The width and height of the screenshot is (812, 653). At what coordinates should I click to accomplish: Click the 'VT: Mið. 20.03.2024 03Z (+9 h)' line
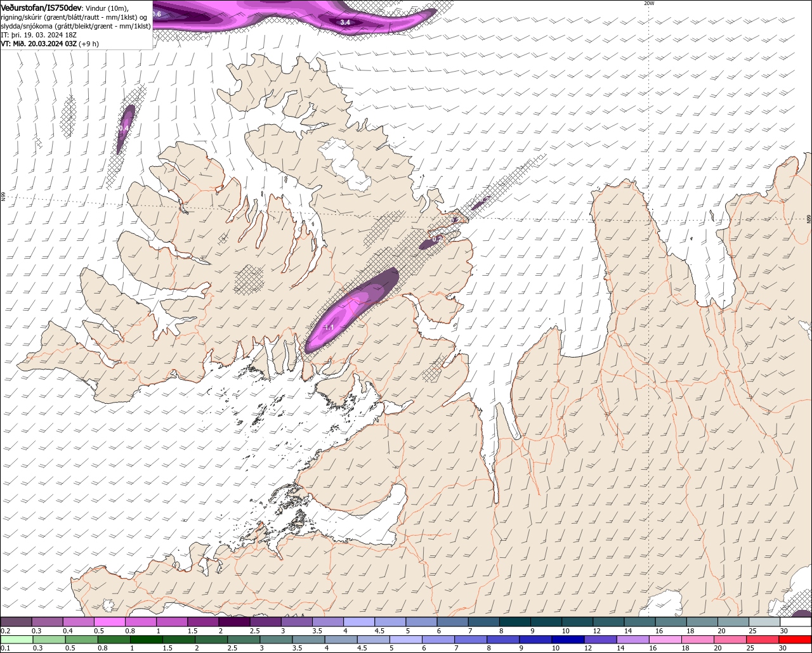coord(50,44)
